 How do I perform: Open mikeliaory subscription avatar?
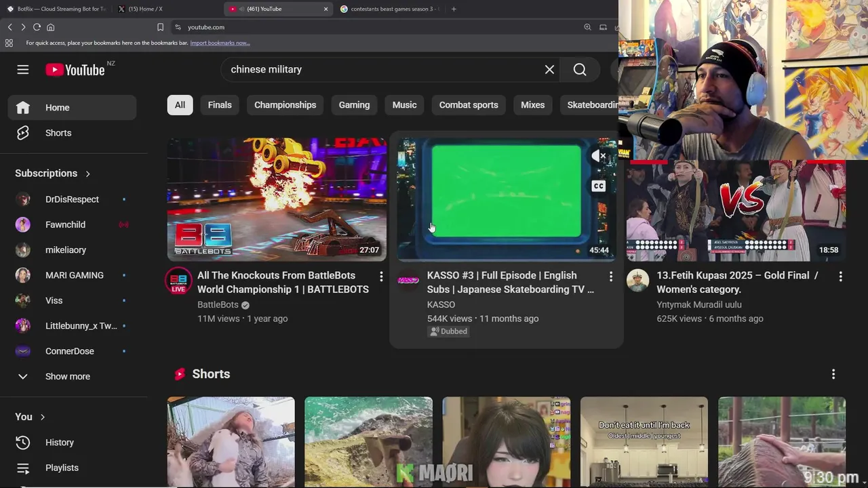[23, 250]
